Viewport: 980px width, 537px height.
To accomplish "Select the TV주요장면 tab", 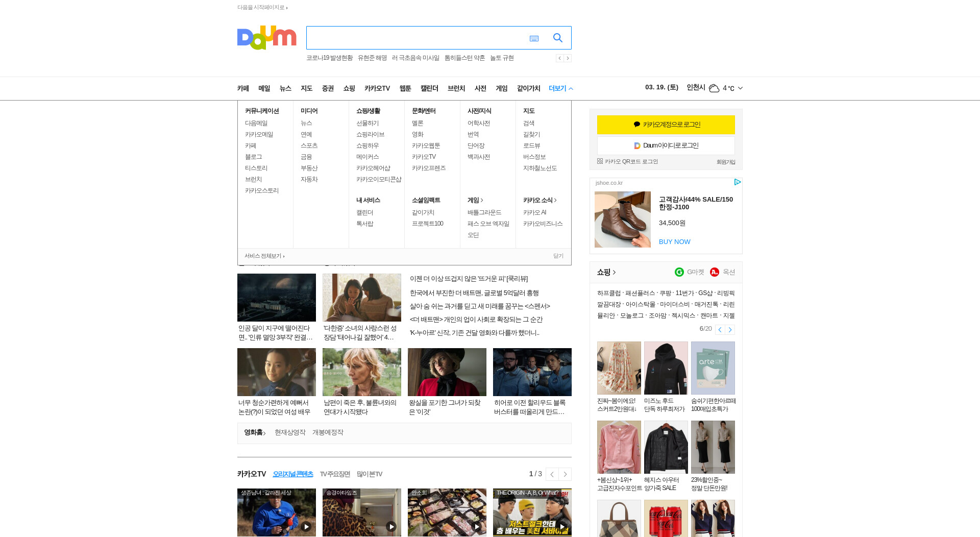I will (x=335, y=474).
